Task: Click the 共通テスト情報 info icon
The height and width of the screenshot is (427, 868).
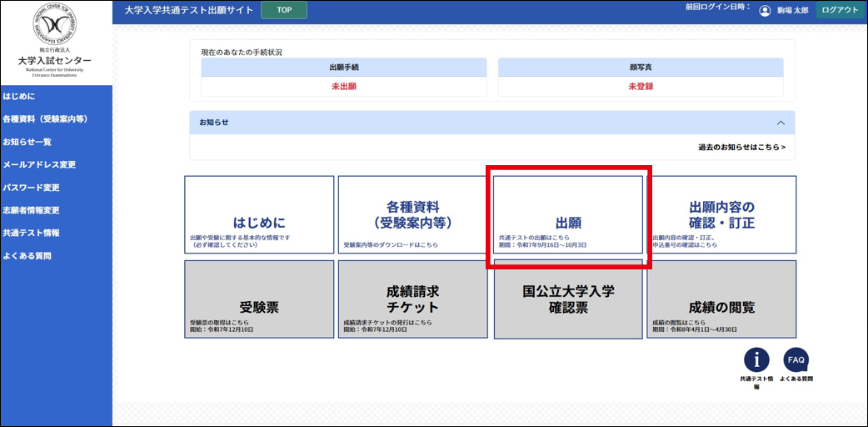Action: tap(756, 359)
